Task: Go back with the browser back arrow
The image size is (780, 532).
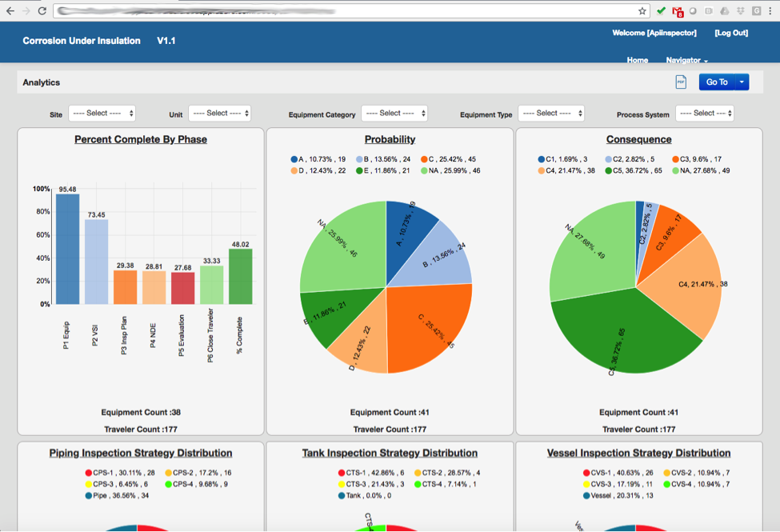Action: tap(10, 10)
